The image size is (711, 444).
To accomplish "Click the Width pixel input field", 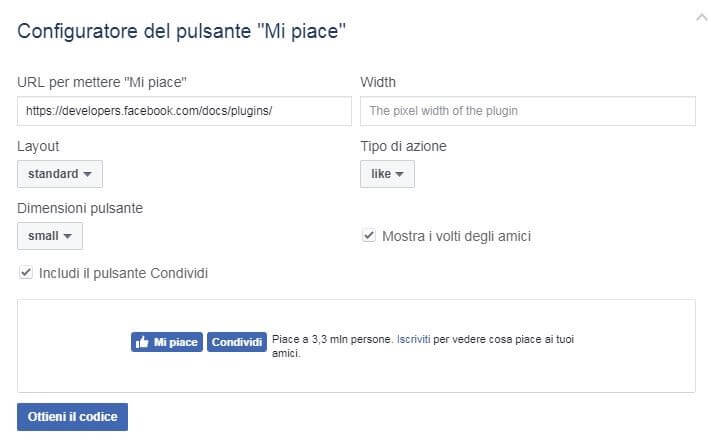I will tap(527, 110).
